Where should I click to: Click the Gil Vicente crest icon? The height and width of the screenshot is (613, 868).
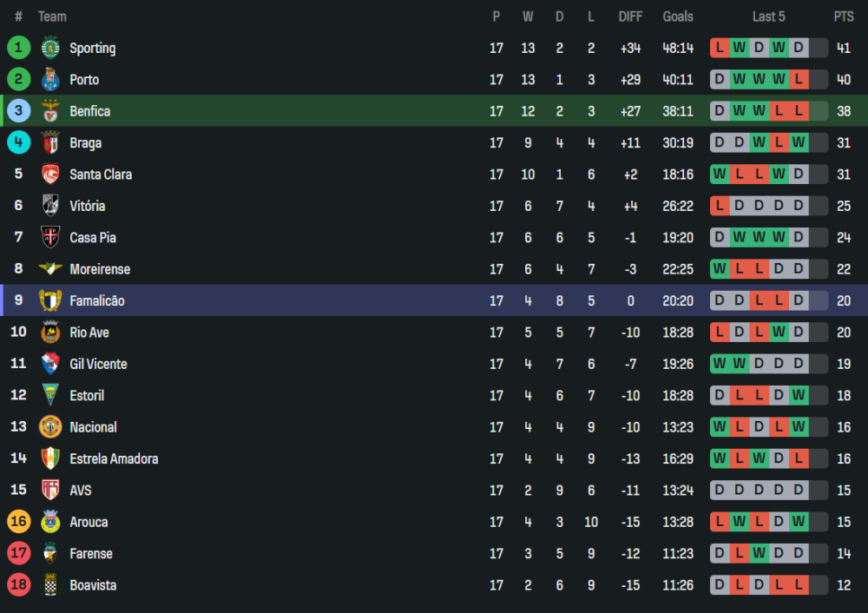(50, 363)
